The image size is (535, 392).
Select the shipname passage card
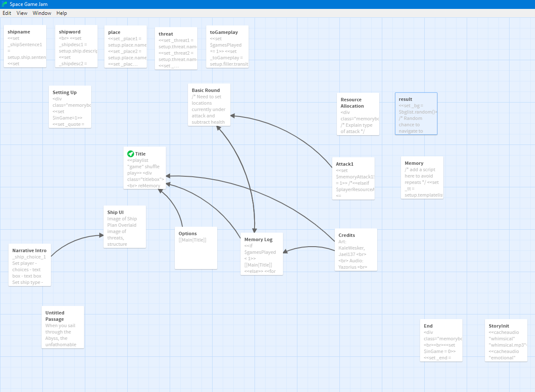click(x=25, y=46)
